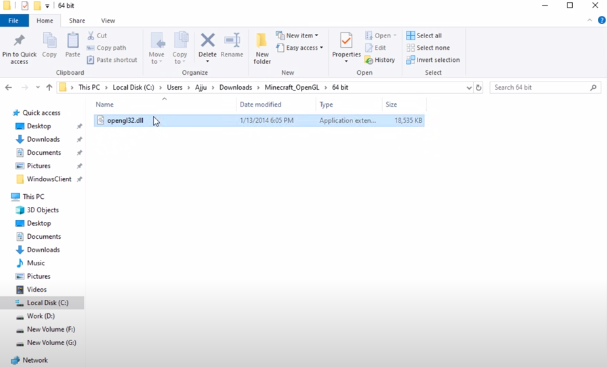The image size is (607, 367).
Task: Open pinned Documents under Quick access
Action: tap(44, 153)
